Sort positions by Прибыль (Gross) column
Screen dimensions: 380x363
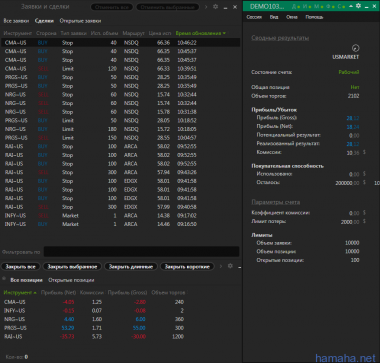click(x=127, y=292)
